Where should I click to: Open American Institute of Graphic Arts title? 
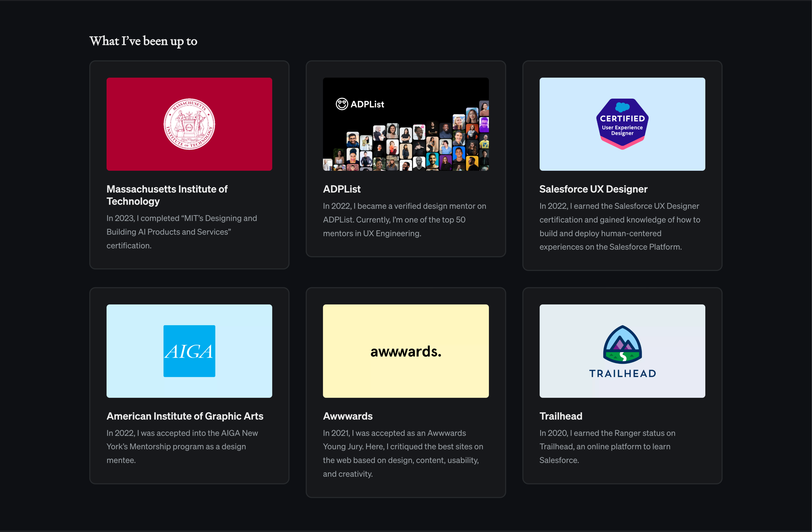(185, 416)
